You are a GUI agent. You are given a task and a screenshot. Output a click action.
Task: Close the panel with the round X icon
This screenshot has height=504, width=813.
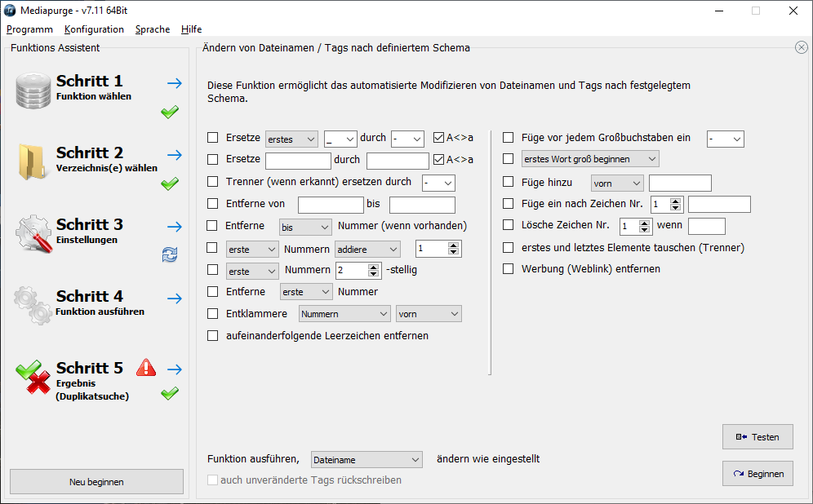[x=802, y=47]
